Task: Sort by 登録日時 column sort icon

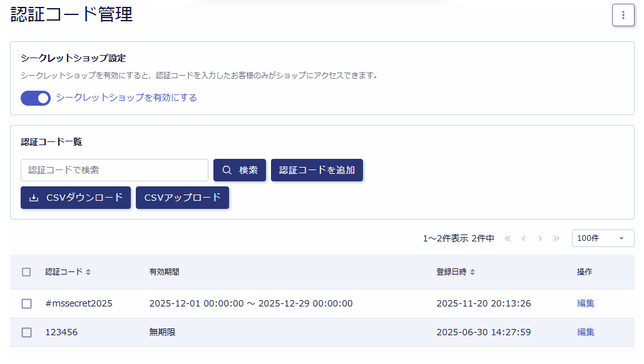Action: pos(473,272)
